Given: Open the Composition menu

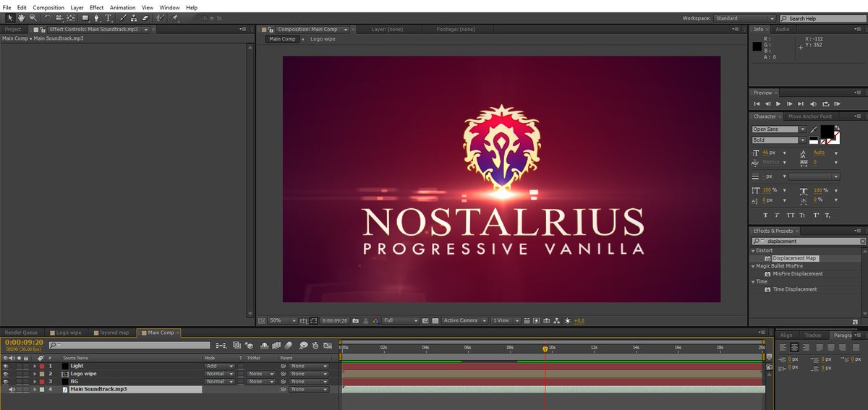Looking at the screenshot, I should click(48, 7).
